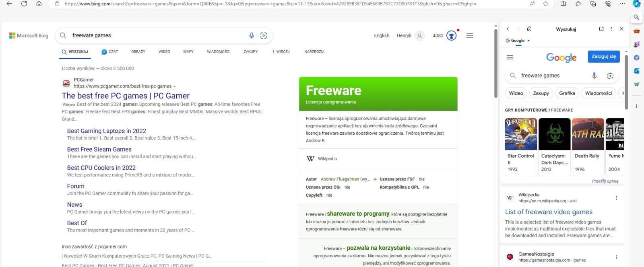Open the Bing hamburger settings menu
Image resolution: width=644 pixels, height=267 pixels.
(470, 35)
